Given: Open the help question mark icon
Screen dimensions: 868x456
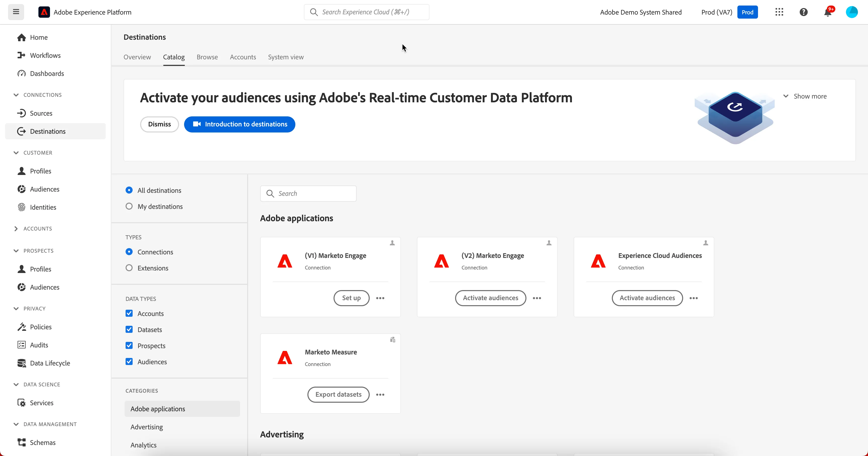Looking at the screenshot, I should click(x=803, y=12).
